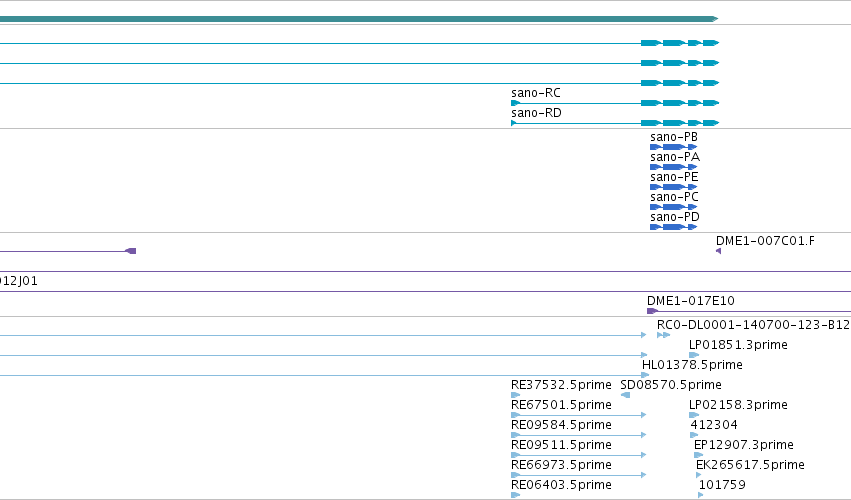Select the RC0-DL0001-140700-123-B12 EST label

[753, 325]
